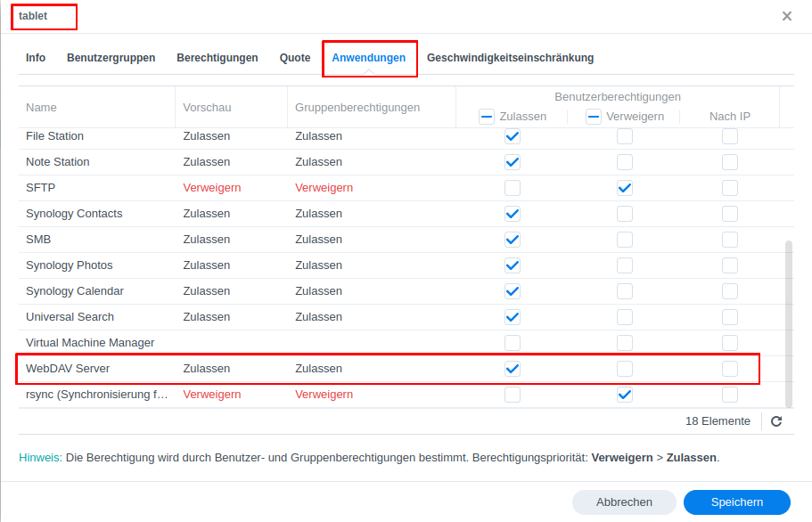Switch to the Benutzergruppen tab
Image resolution: width=812 pixels, height=522 pixels.
pos(111,58)
